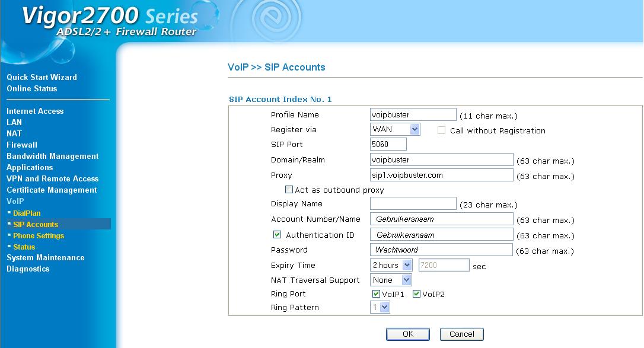The image size is (644, 348).
Task: Open Quick Start Wizard link
Action: (42, 77)
